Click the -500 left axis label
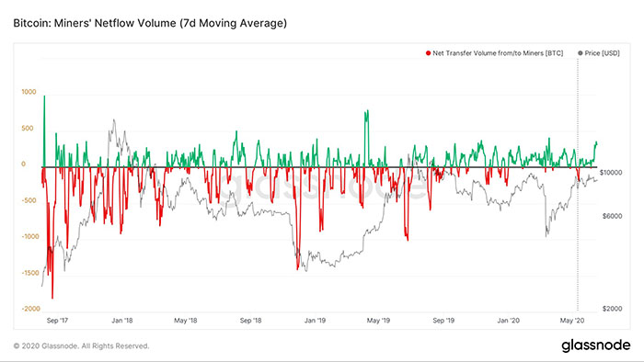The width and height of the screenshot is (644, 362). click(x=29, y=200)
